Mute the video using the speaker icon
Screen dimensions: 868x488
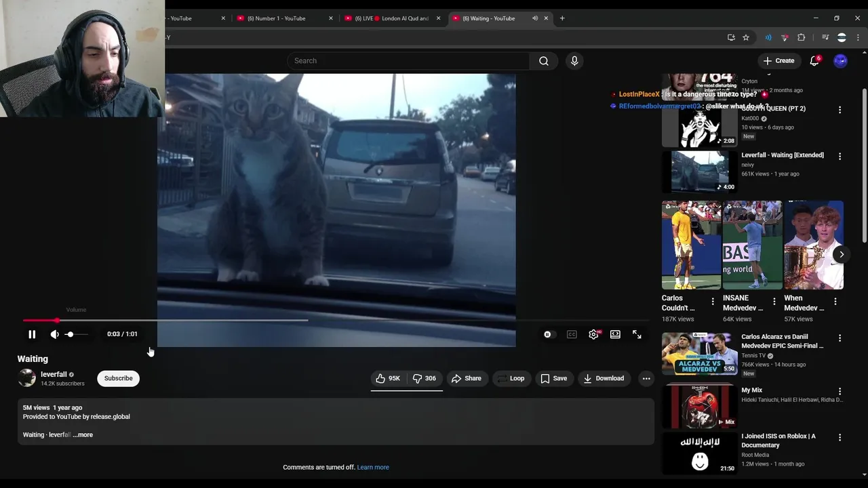click(54, 334)
